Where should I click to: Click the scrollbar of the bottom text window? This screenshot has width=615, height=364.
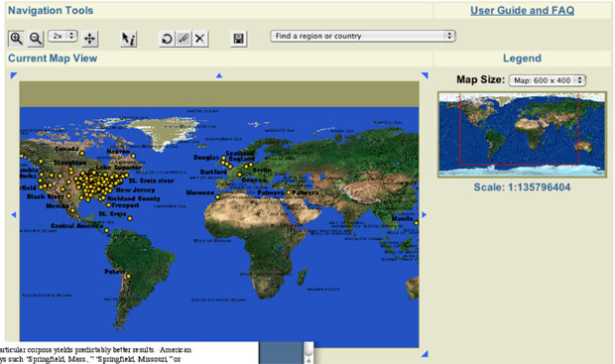click(308, 353)
